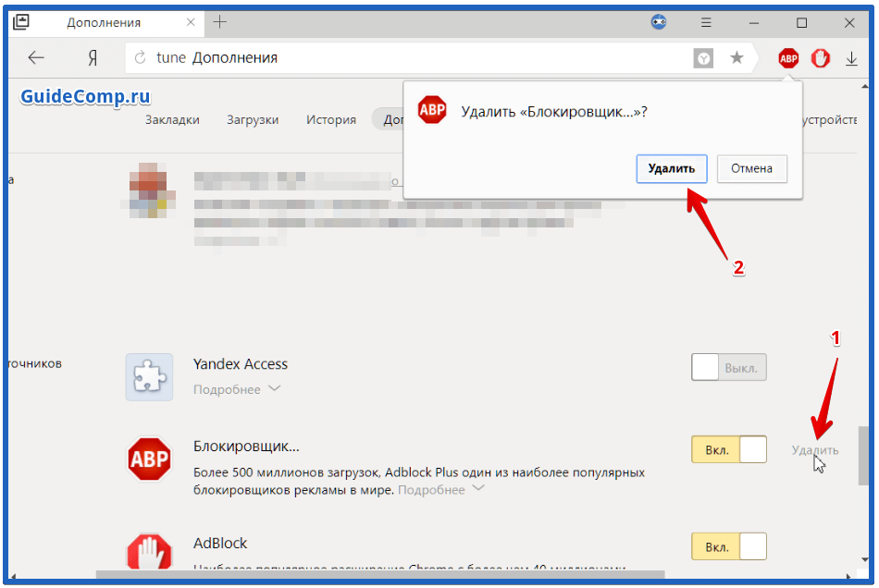Click the Yandex Access extension title
The height and width of the screenshot is (588, 879).
(x=240, y=364)
